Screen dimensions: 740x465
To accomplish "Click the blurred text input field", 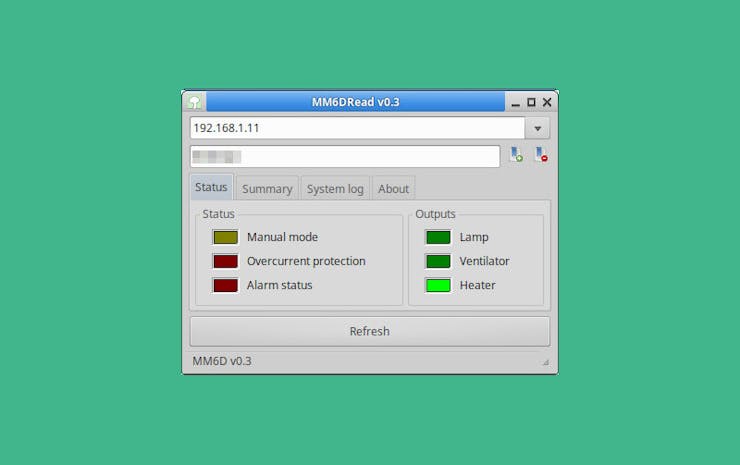I will coord(345,156).
